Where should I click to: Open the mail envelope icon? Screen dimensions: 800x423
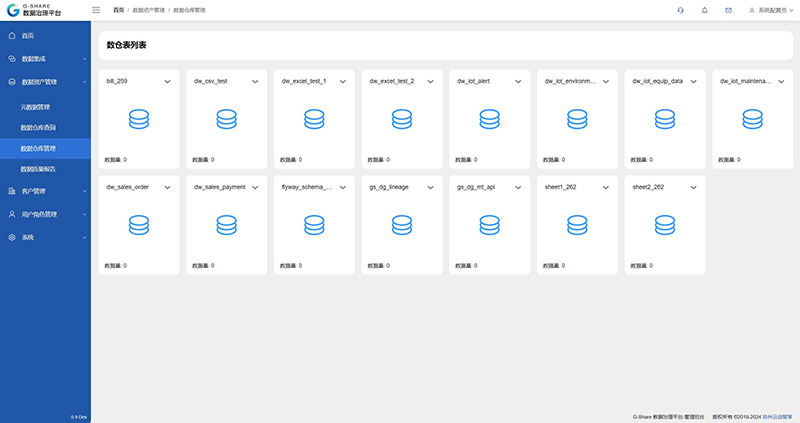[728, 10]
